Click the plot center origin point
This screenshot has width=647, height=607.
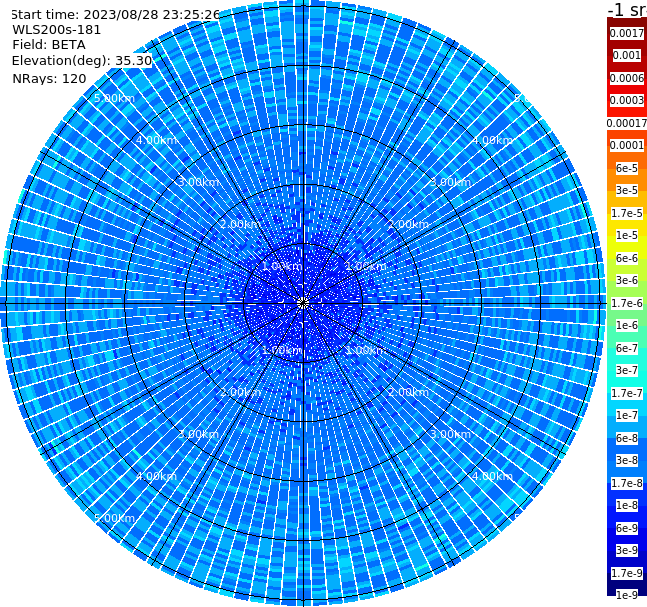click(x=303, y=303)
